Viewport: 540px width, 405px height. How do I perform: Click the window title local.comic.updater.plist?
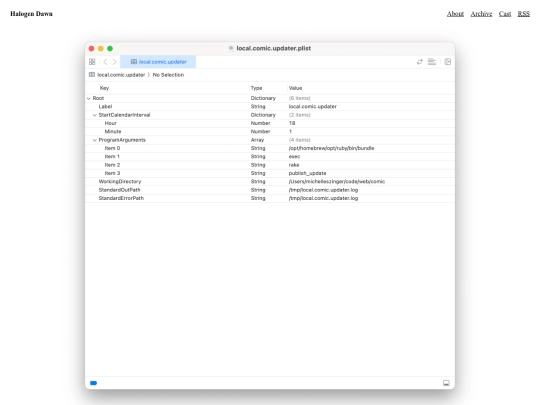273,48
